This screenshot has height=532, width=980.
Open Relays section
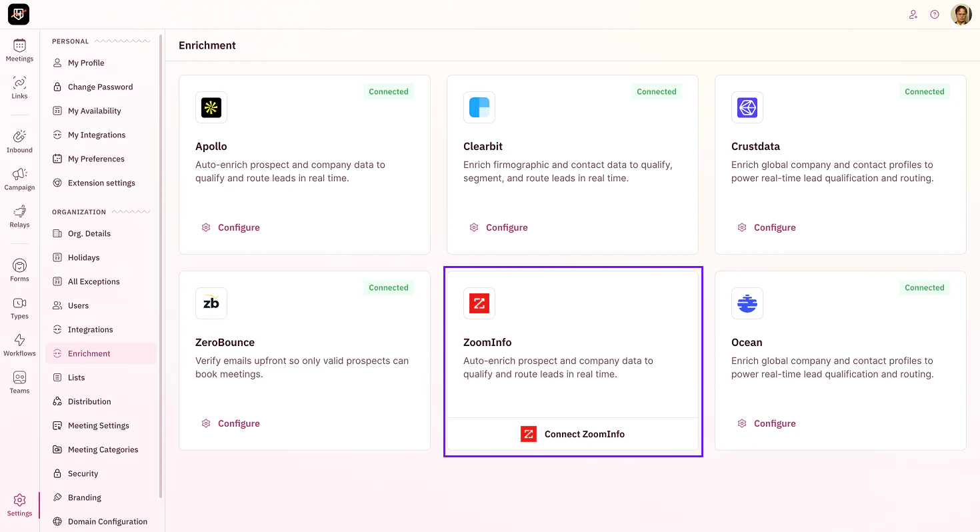point(19,217)
